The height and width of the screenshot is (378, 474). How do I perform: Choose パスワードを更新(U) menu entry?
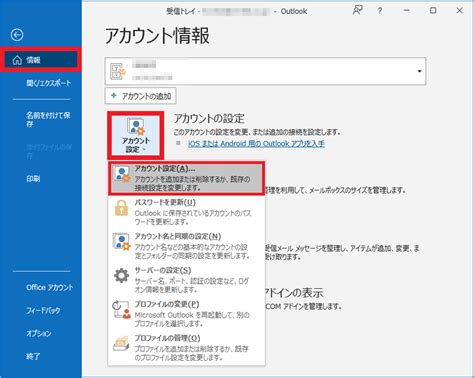(187, 212)
